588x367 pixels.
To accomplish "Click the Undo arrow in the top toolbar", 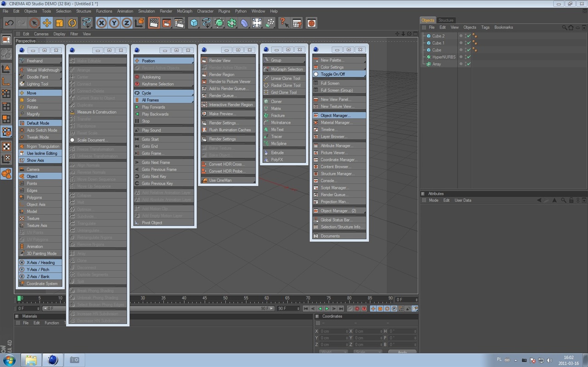I will pyautogui.click(x=9, y=23).
